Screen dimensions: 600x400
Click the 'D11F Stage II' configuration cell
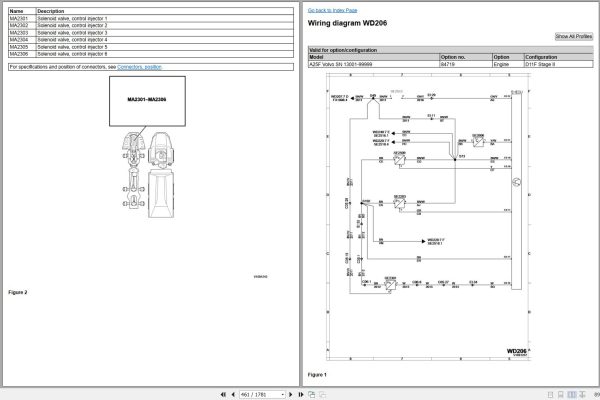[x=558, y=64]
